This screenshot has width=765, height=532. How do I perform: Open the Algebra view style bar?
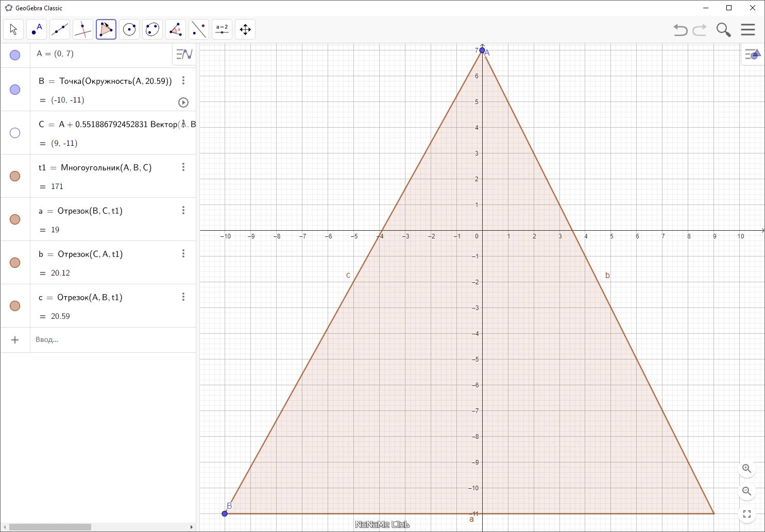184,54
